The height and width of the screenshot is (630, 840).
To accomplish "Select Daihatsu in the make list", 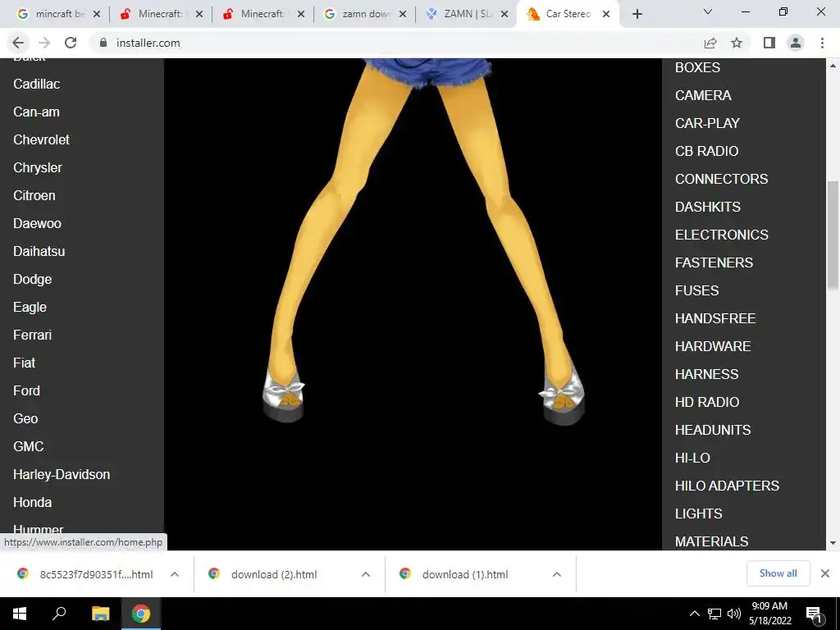I will tap(39, 251).
